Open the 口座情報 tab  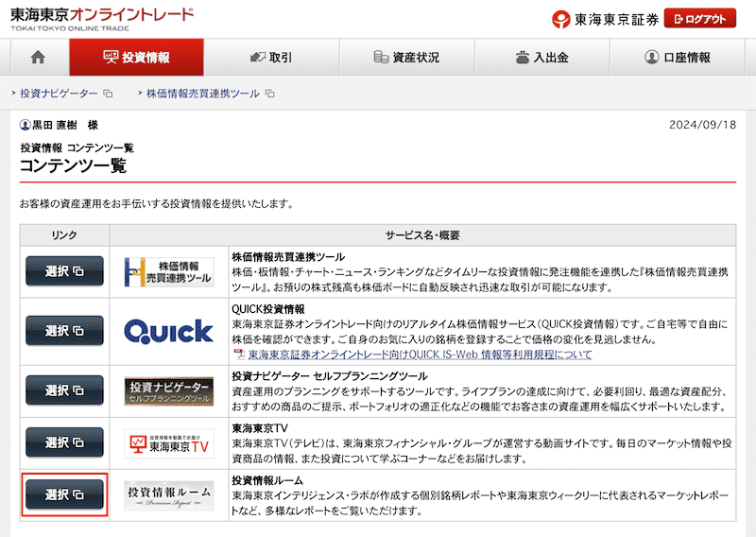click(678, 58)
